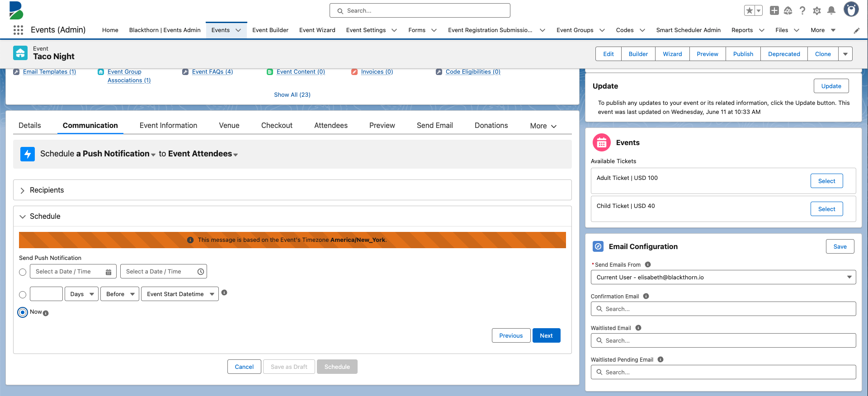Open the clock time picker icon
Screen dimensions: 868x396
click(x=201, y=272)
